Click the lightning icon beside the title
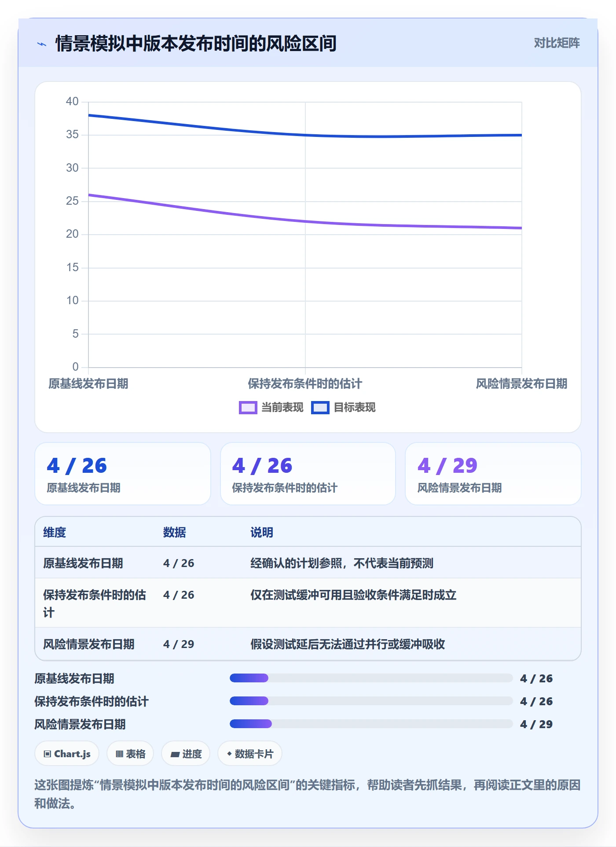The width and height of the screenshot is (616, 847). 42,44
